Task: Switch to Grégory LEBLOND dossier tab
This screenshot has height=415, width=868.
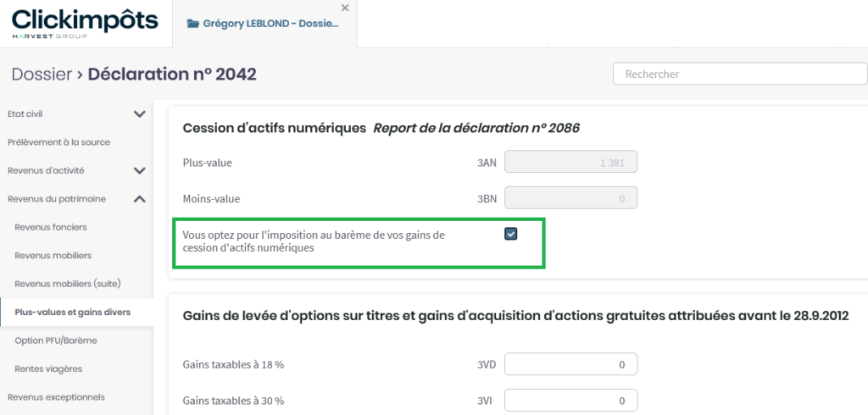Action: tap(270, 24)
